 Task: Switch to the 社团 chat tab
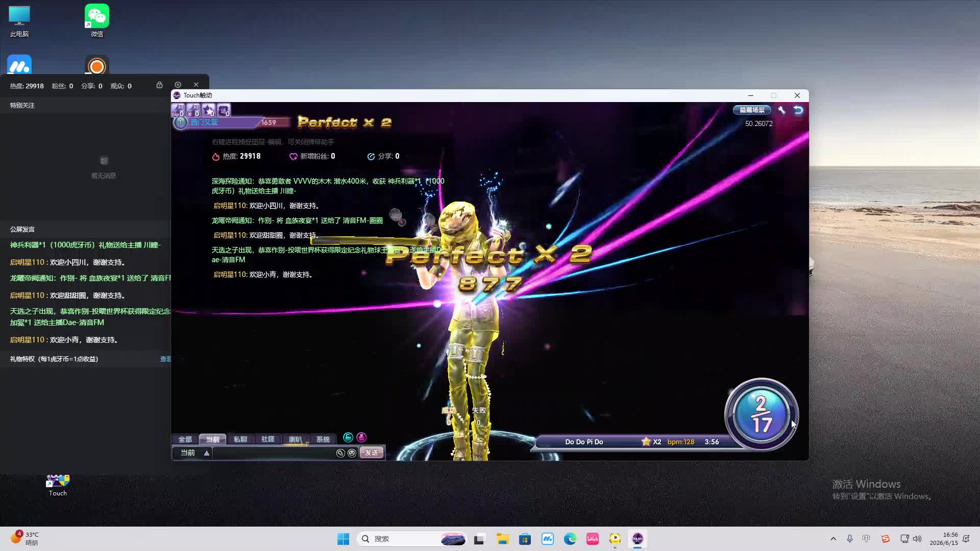pyautogui.click(x=268, y=439)
